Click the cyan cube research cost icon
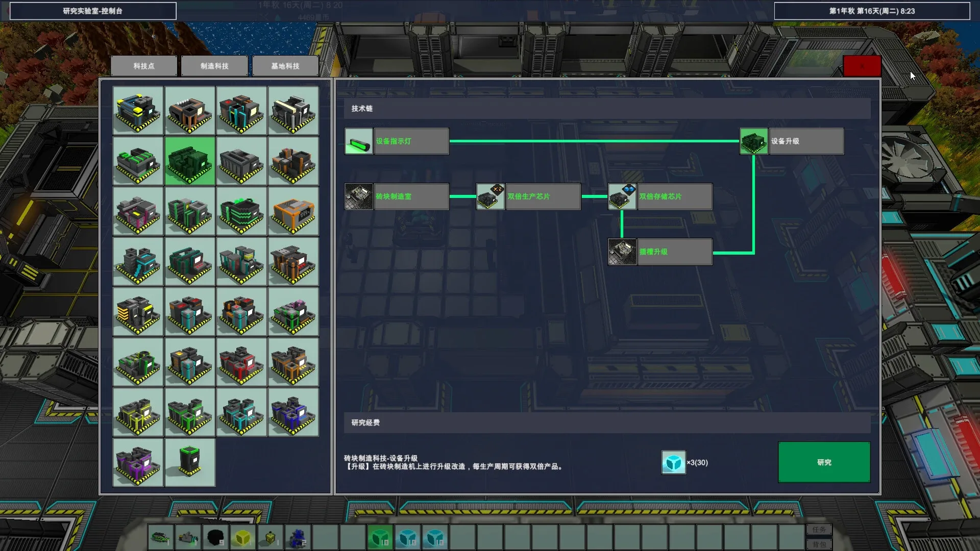Screen dimensions: 980x551 [x=673, y=462]
